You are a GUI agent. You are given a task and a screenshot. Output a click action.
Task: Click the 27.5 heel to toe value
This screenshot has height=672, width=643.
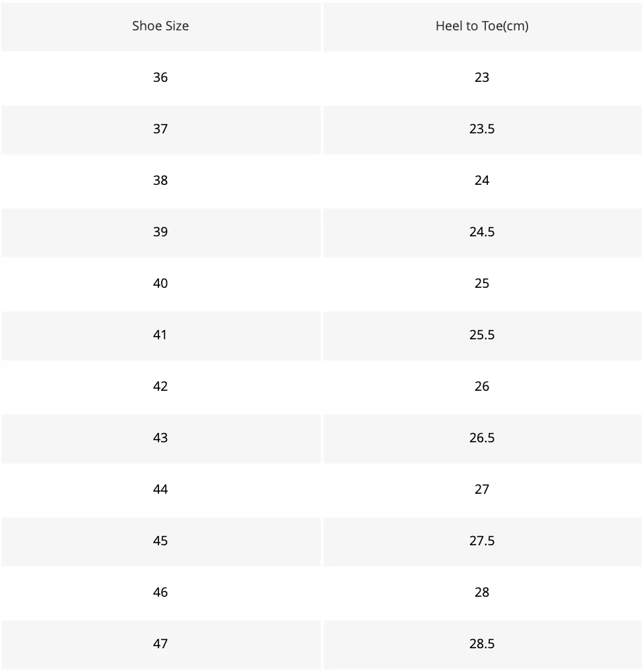click(482, 541)
